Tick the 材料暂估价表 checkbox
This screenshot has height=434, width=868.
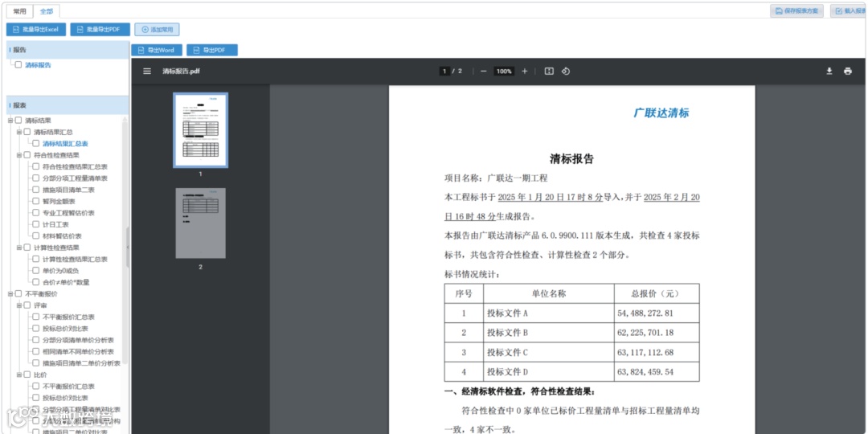point(36,235)
